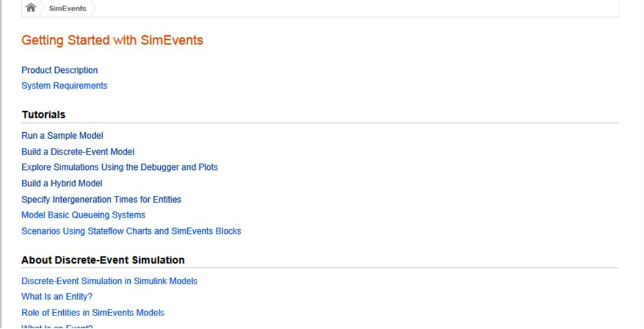644x329 pixels.
Task: Open the Run a Sample Model tutorial
Action: point(62,136)
